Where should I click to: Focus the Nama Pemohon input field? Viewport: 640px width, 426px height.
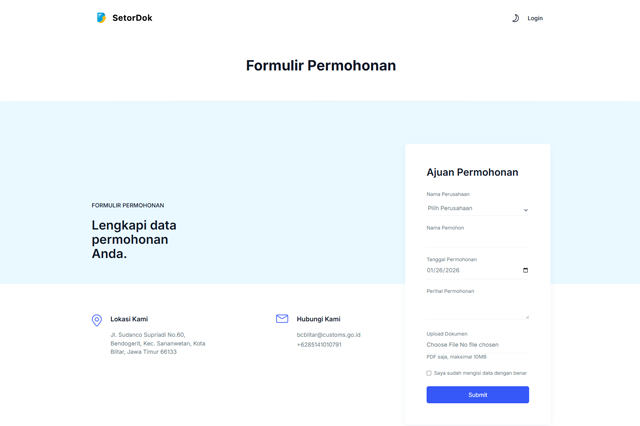(477, 240)
